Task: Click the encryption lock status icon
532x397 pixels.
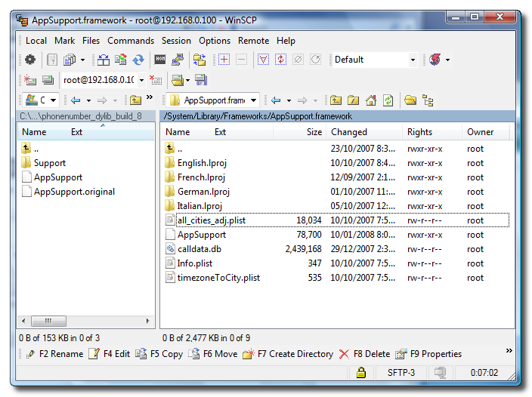Action: pos(361,373)
